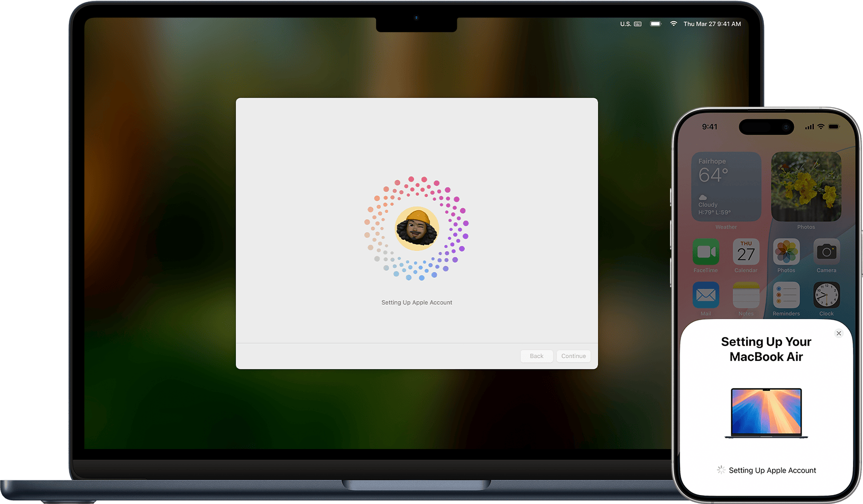Viewport: 863px width, 504px height.
Task: Open the Camera app
Action: pyautogui.click(x=826, y=252)
